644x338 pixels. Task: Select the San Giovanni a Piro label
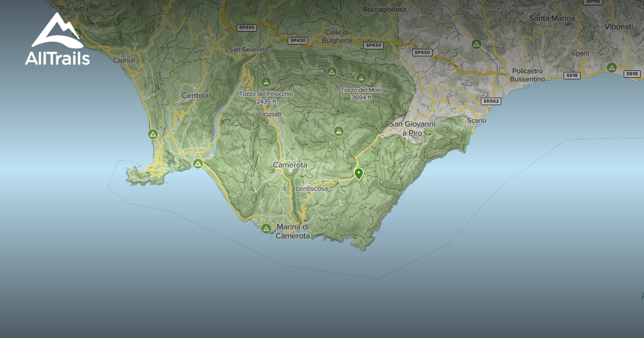413,128
